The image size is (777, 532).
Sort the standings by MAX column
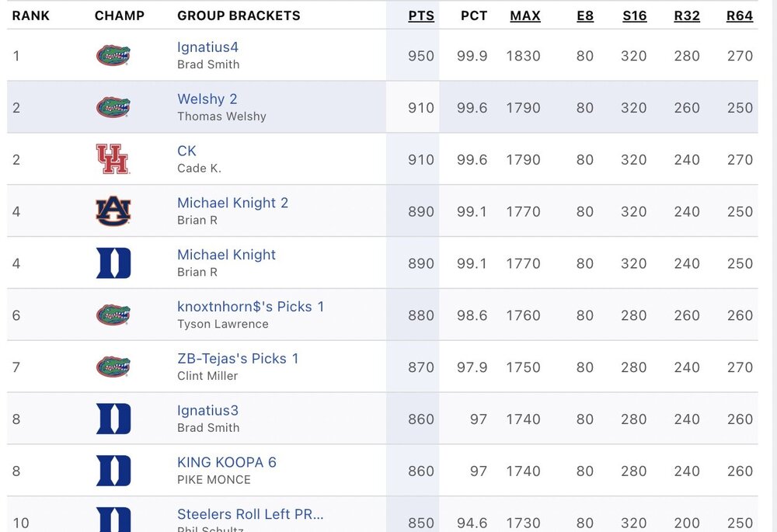coord(525,16)
